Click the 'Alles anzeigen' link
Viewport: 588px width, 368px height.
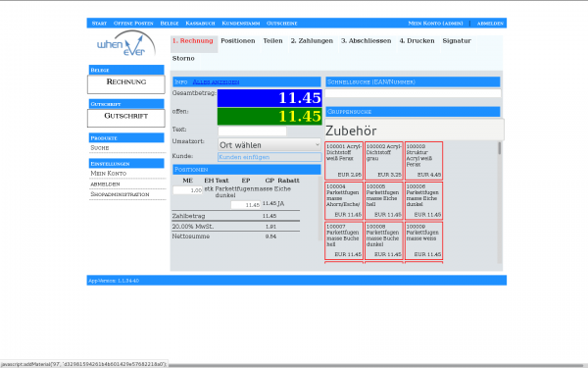[216, 81]
